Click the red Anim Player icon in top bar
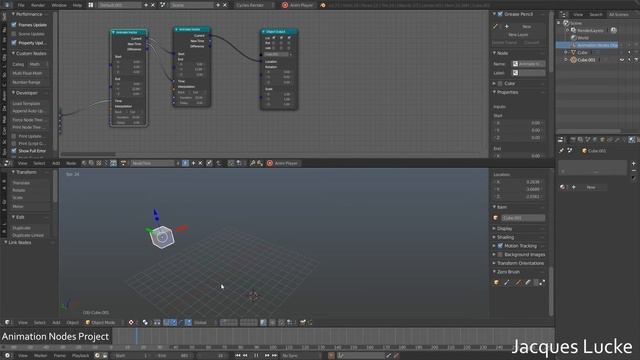640x360 pixels. click(x=285, y=5)
